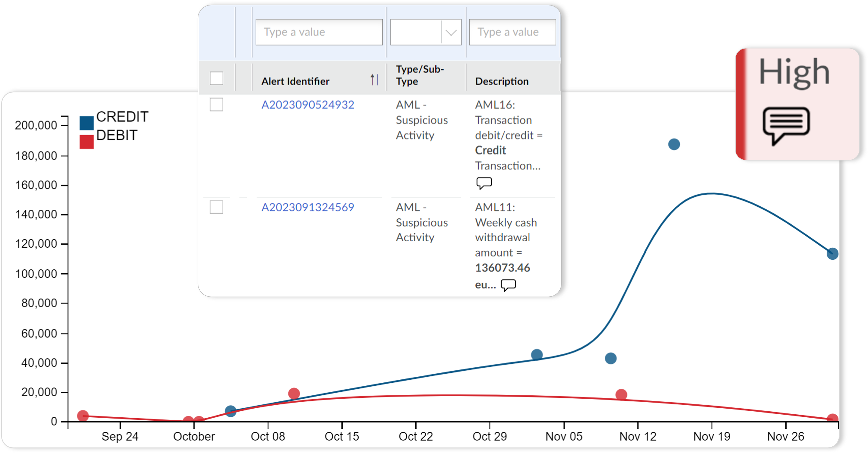The width and height of the screenshot is (868, 453).
Task: Tick the select-all checkbox in table header
Action: [216, 78]
